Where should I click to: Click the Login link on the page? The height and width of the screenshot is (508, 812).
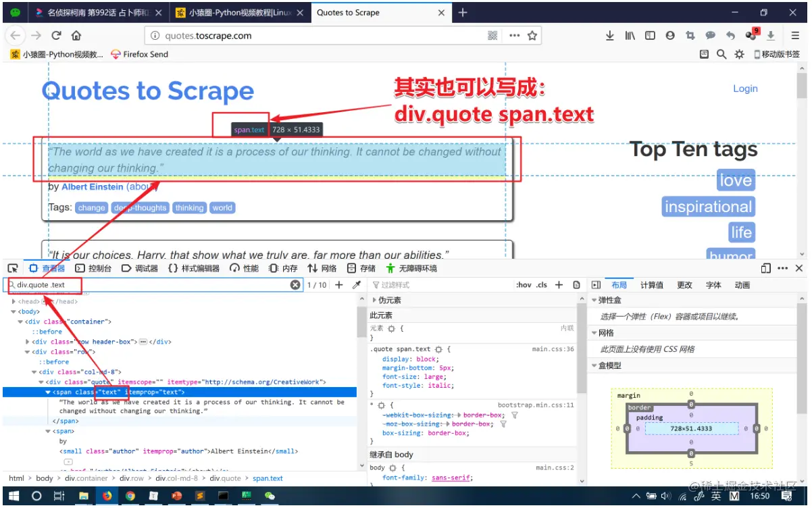[745, 88]
